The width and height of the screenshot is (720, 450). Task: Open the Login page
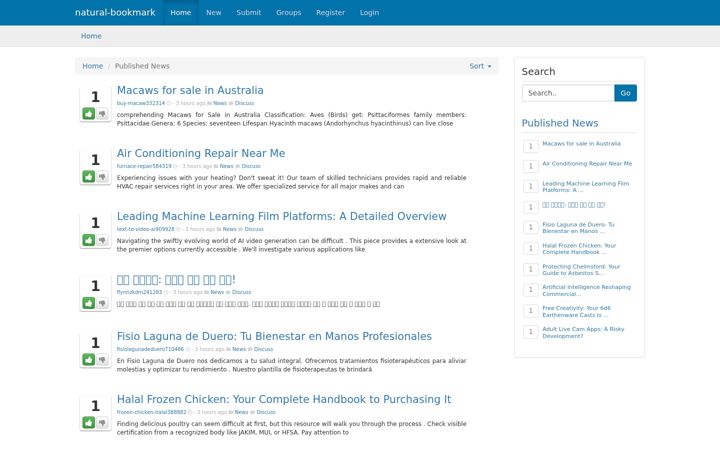tap(369, 12)
